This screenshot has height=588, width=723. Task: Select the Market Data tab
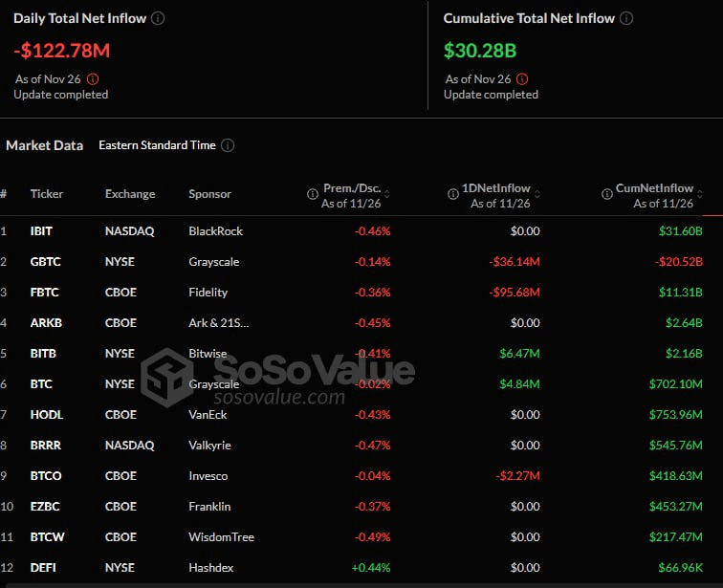45,145
